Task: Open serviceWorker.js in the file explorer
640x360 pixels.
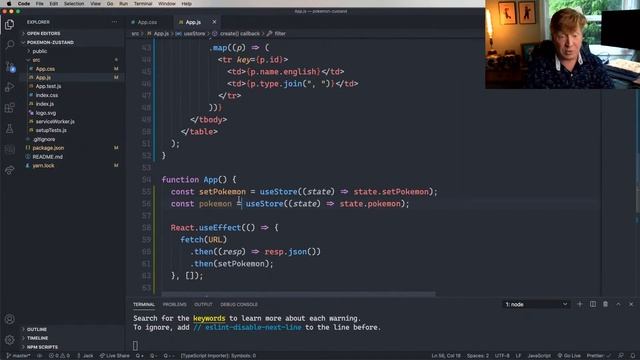Action: click(55, 122)
